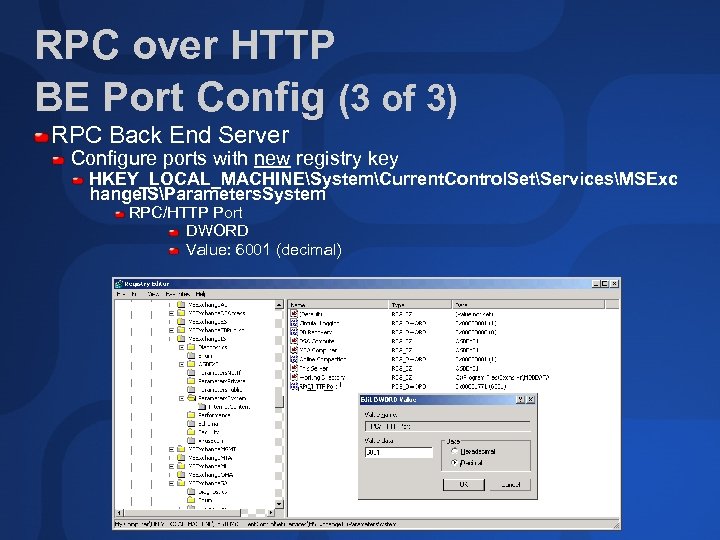720x540 pixels.
Task: Open the File menu in Registry Editor
Action: [x=121, y=294]
